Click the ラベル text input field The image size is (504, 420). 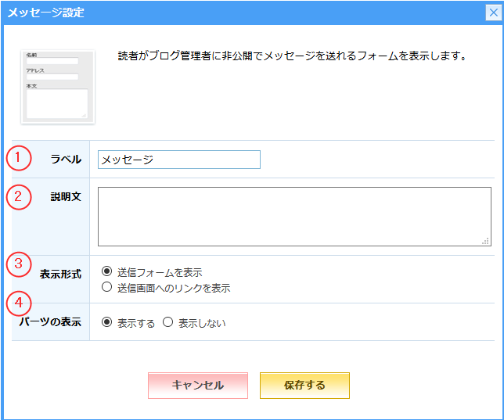(178, 160)
